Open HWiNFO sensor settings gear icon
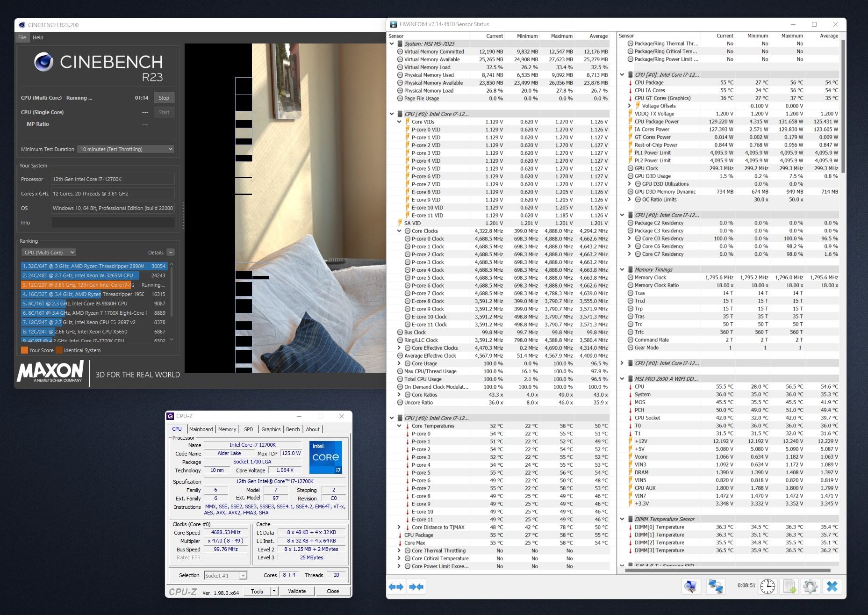Screen dimensions: 868x615 pos(810,586)
